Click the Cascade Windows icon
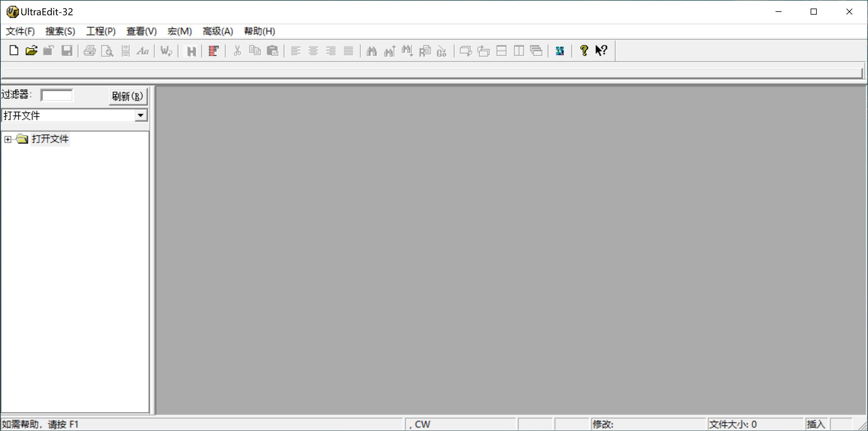The width and height of the screenshot is (868, 431). (x=537, y=51)
